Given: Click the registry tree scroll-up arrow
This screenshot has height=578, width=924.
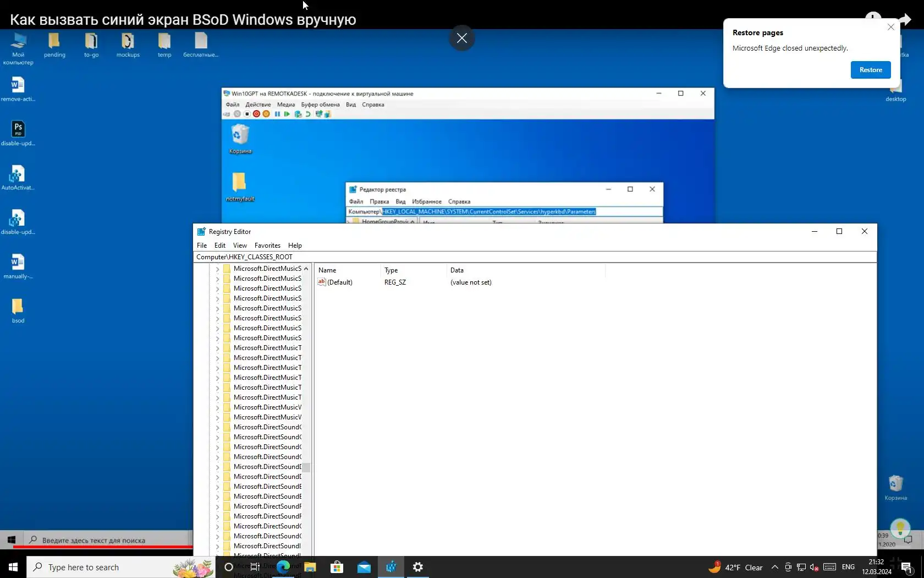Looking at the screenshot, I should pyautogui.click(x=306, y=269).
